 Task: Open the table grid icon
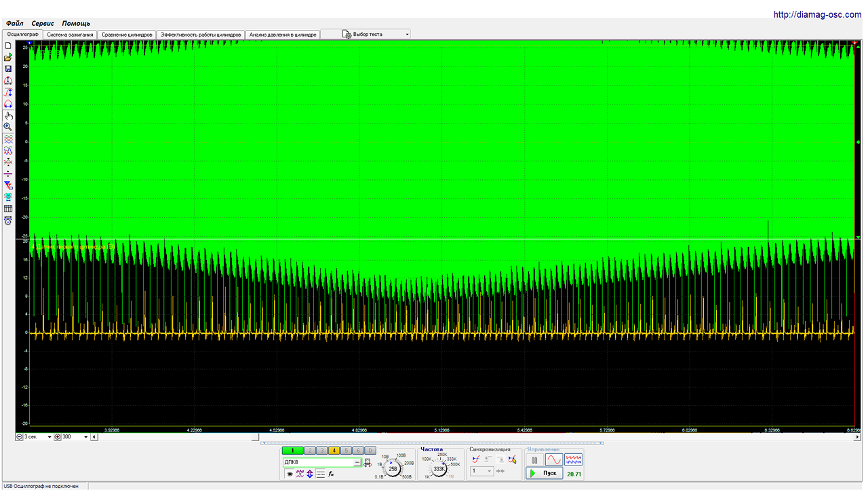8,208
